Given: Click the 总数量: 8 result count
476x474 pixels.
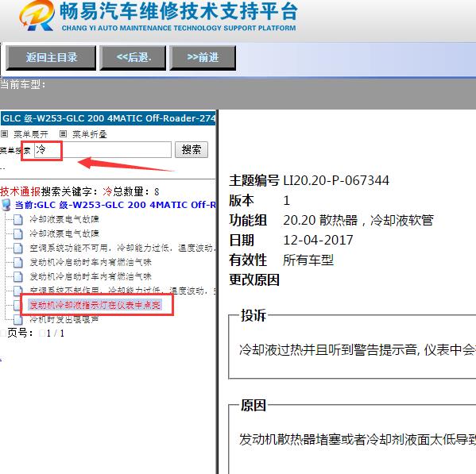Looking at the screenshot, I should click(136, 191).
